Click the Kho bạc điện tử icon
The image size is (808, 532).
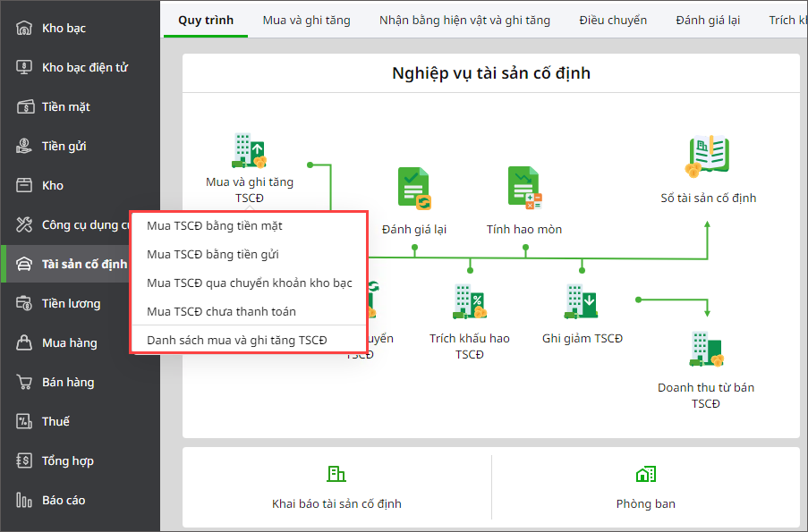point(23,67)
